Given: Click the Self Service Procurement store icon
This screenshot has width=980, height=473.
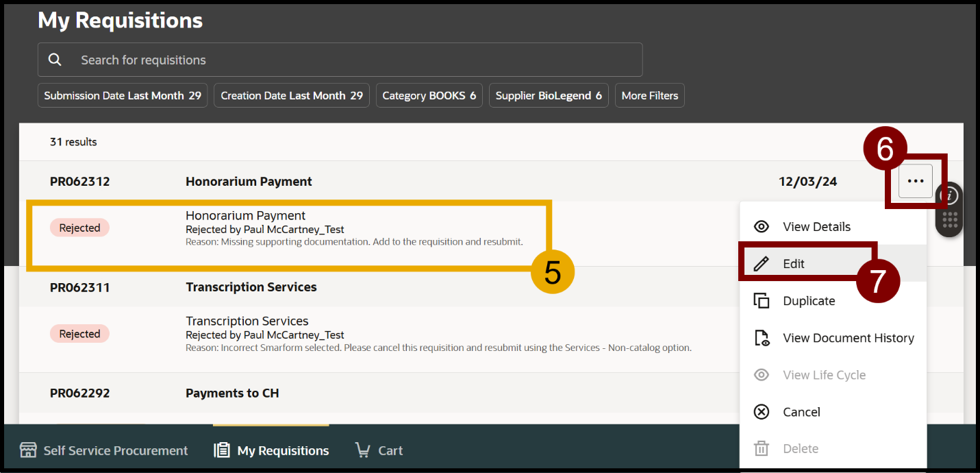Looking at the screenshot, I should tap(28, 450).
